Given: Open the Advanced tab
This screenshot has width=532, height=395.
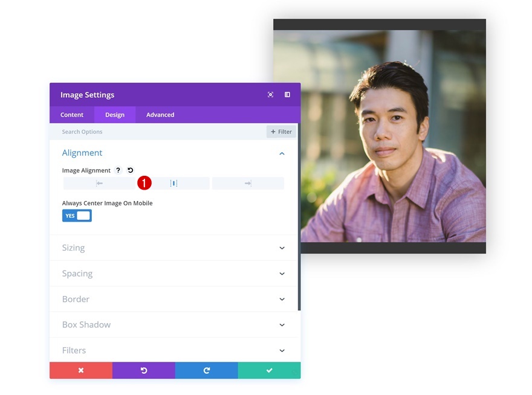Looking at the screenshot, I should point(160,115).
